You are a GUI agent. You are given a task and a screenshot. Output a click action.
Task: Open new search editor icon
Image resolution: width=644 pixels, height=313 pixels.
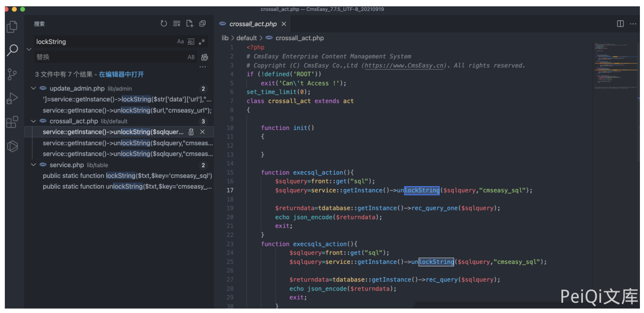(190, 23)
